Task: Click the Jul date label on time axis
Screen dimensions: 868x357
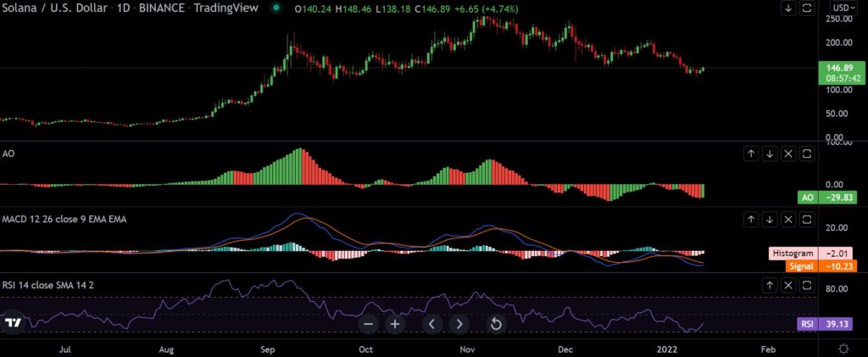Action: (x=64, y=350)
